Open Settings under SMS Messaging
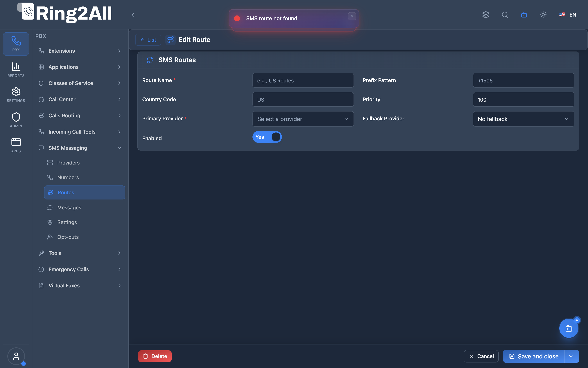 (x=85, y=222)
